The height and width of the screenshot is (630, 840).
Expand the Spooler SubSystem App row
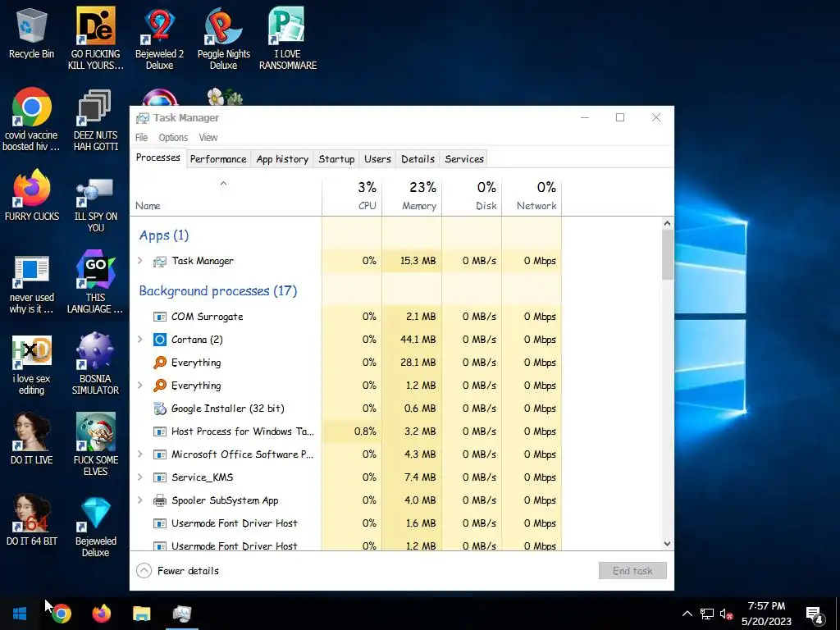click(140, 500)
